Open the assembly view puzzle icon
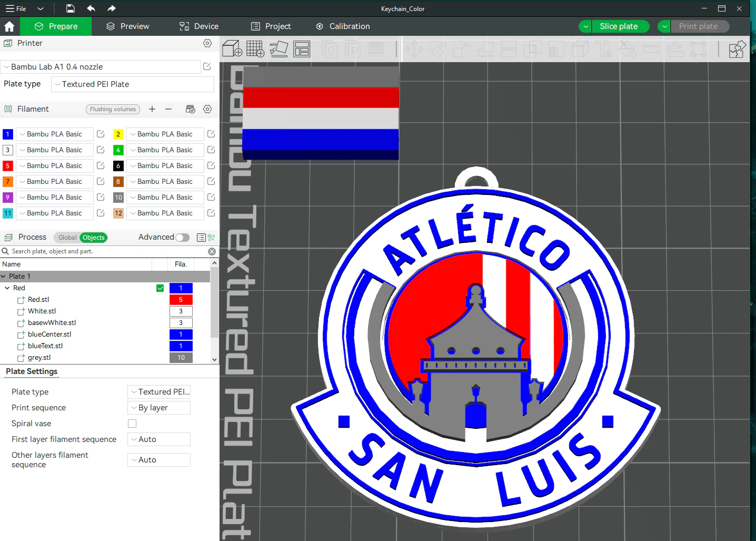Screen dimensions: 756x541 [738, 49]
